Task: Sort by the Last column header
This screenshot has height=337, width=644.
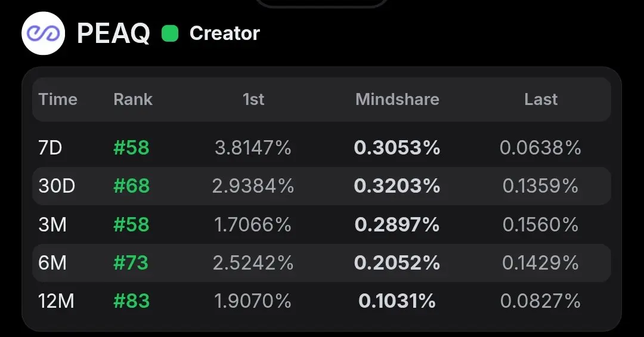Action: 541,100
